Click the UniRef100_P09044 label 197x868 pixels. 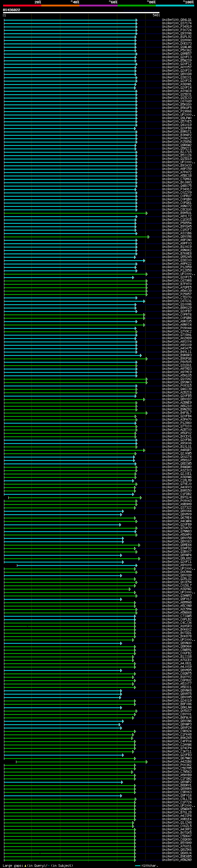click(177, 328)
